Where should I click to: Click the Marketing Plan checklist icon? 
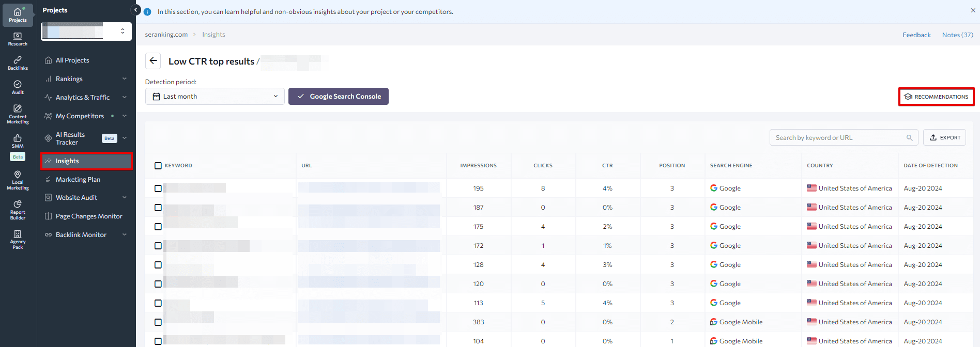click(48, 179)
